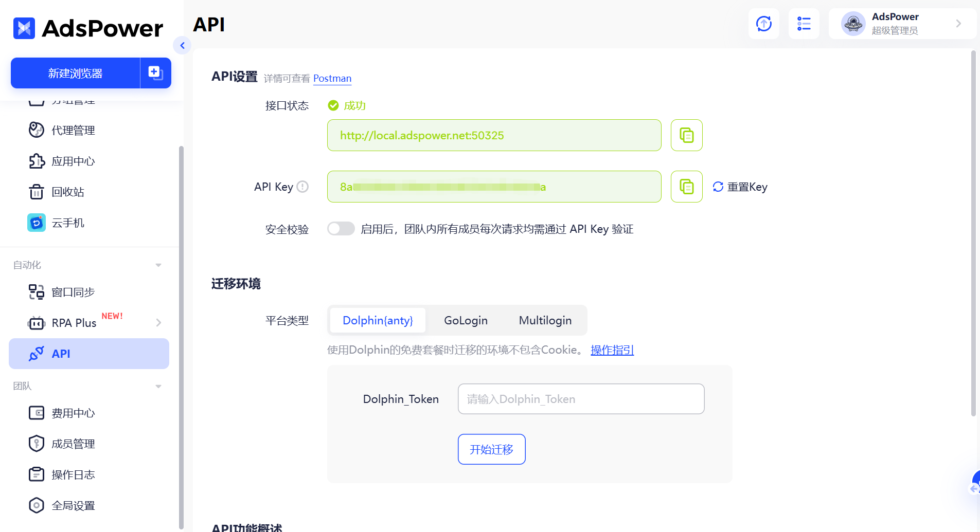Open the 云手机 cloud phone feature

pos(67,223)
